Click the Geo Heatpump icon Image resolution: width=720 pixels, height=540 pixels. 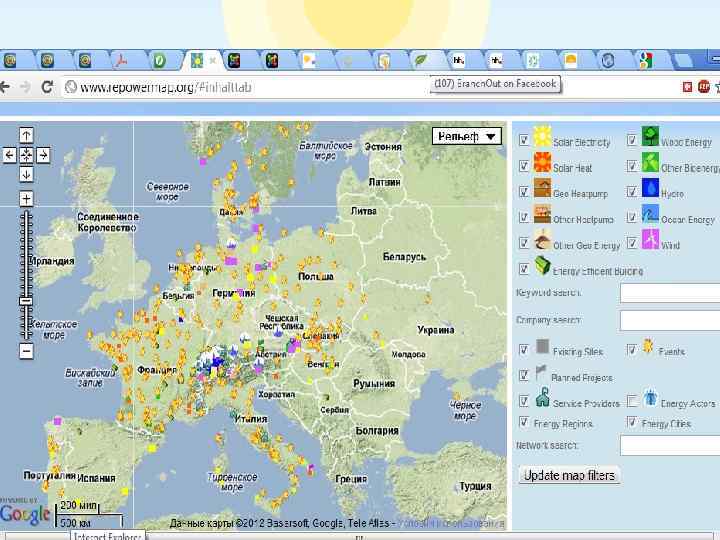coord(542,188)
